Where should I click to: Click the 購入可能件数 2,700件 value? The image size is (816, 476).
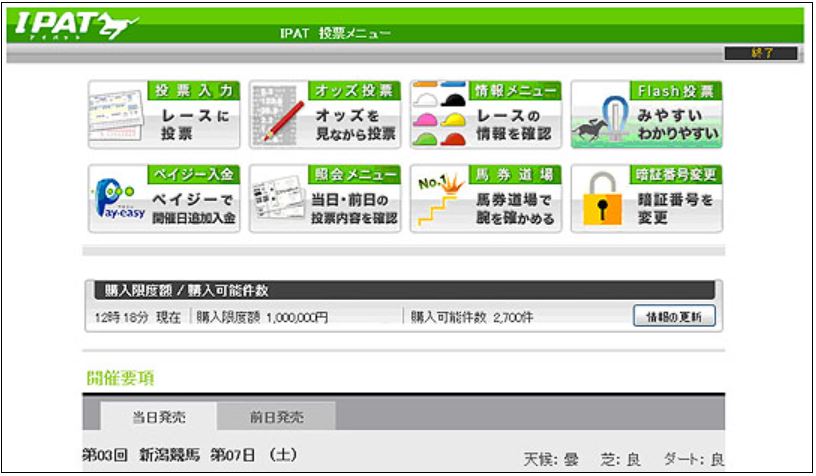[471, 317]
